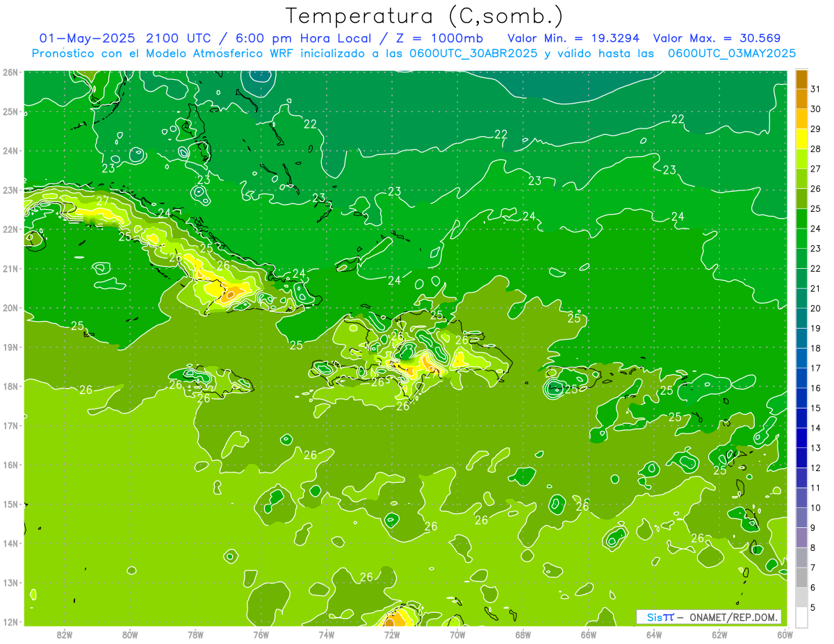The image size is (834, 644).
Task: Click the "13N" latitude label
Action: click(x=10, y=582)
